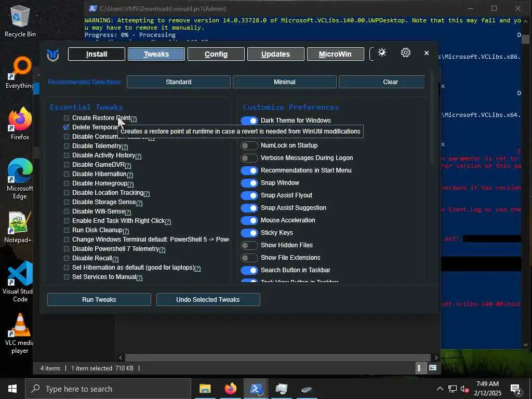Turn off Snap Window toggle

[249, 183]
